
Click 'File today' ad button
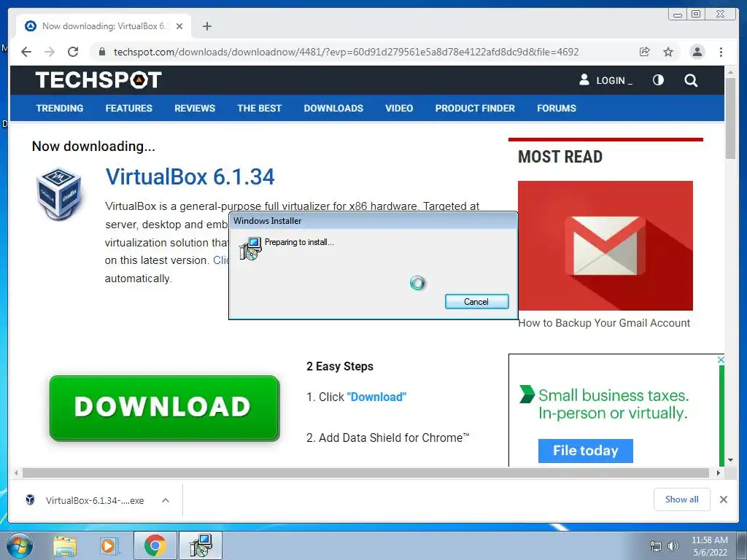tap(586, 451)
